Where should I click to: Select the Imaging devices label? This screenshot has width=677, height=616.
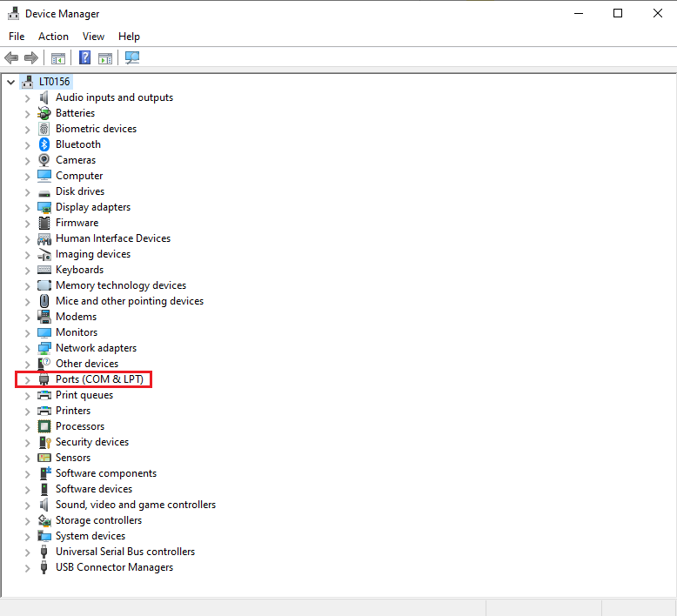coord(93,254)
